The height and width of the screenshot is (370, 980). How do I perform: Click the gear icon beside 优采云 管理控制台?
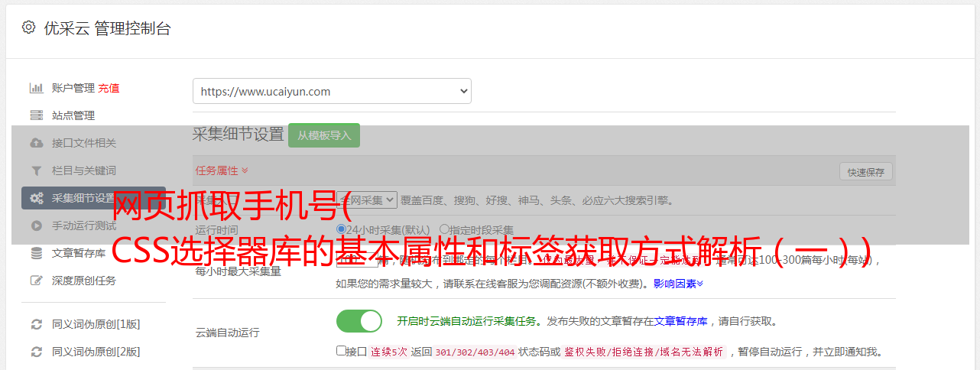pyautogui.click(x=28, y=28)
